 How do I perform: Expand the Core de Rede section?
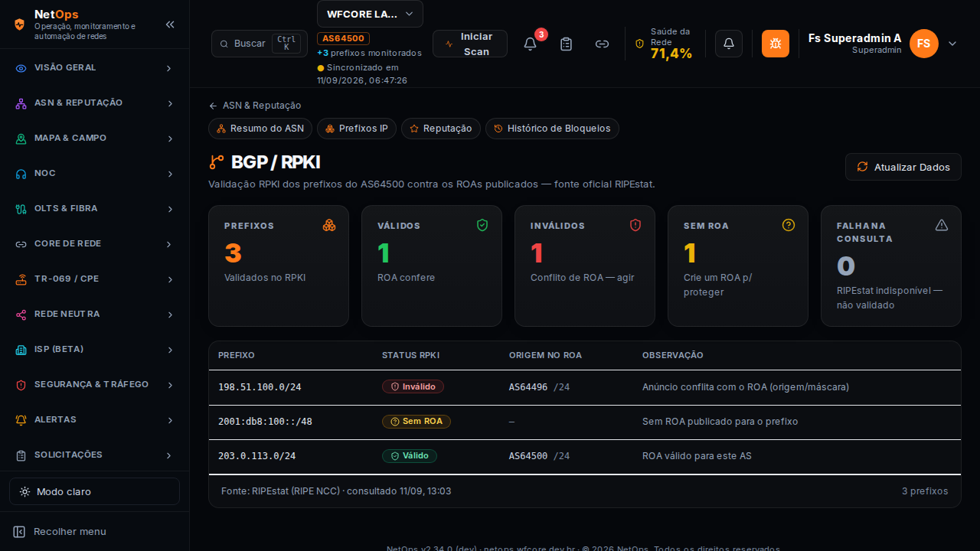tap(94, 244)
